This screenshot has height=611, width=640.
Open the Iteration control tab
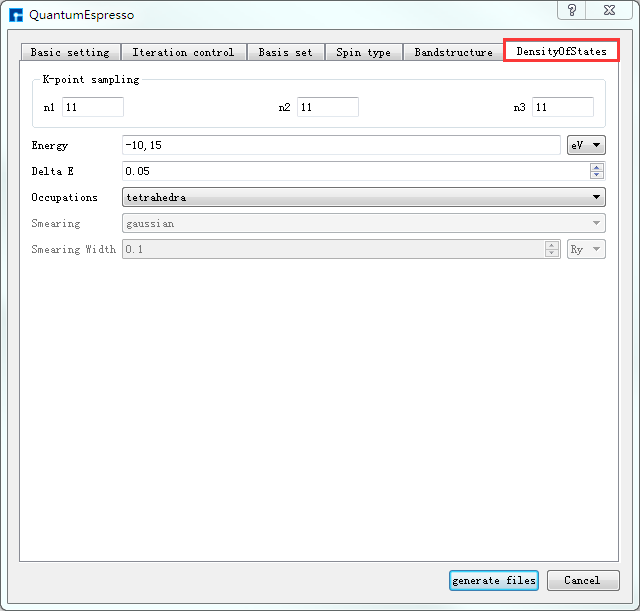coord(183,52)
